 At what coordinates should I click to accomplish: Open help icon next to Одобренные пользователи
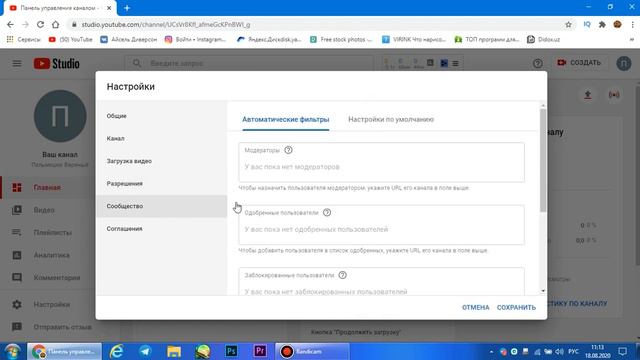(327, 213)
